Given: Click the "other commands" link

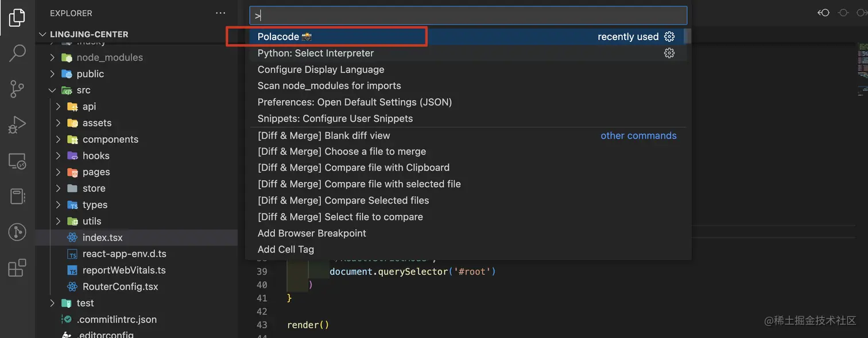Looking at the screenshot, I should pos(638,135).
